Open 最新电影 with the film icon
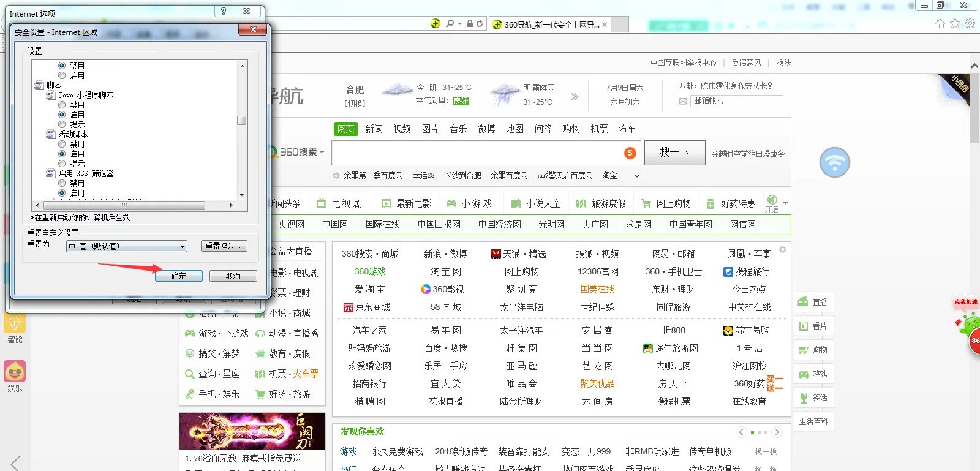Viewport: 980px width, 471px height. coord(406,203)
